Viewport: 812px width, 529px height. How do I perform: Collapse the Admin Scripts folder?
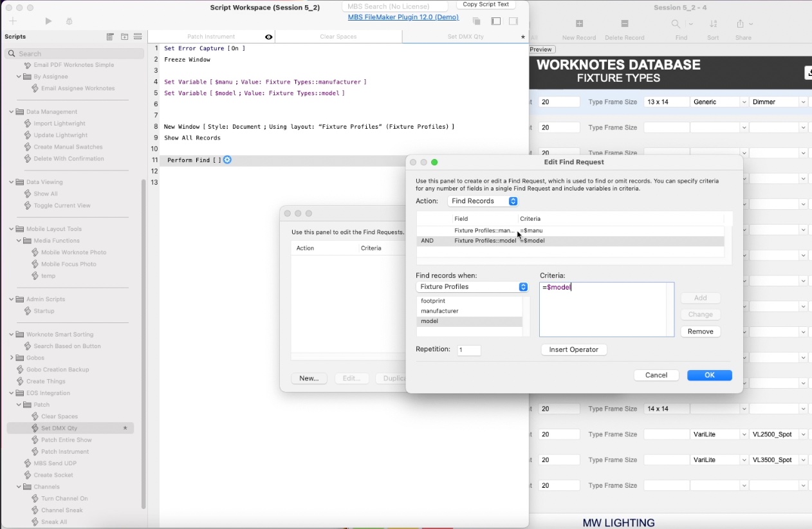[x=12, y=299]
